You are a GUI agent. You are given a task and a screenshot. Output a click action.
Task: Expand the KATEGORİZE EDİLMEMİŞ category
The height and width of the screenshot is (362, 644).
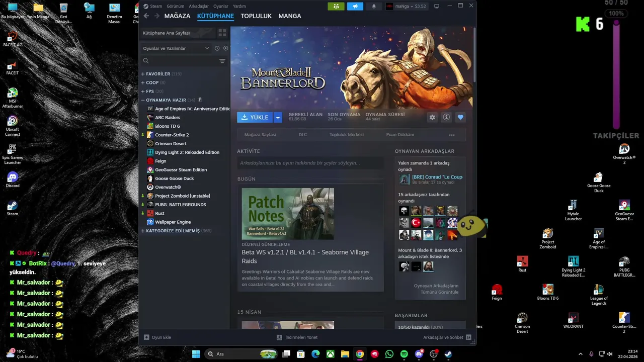[x=143, y=231]
